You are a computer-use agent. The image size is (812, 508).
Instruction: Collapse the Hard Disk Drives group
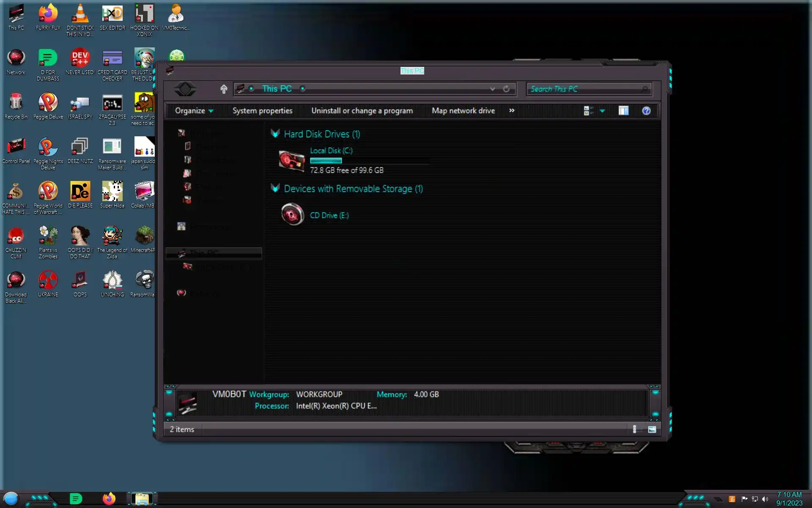[x=275, y=134]
